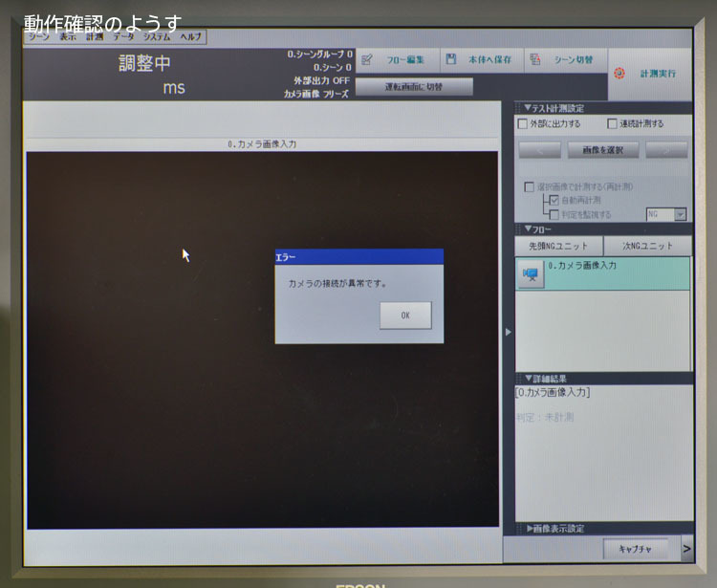
Task: Enable the 外部に出力する checkbox
Action: (522, 123)
